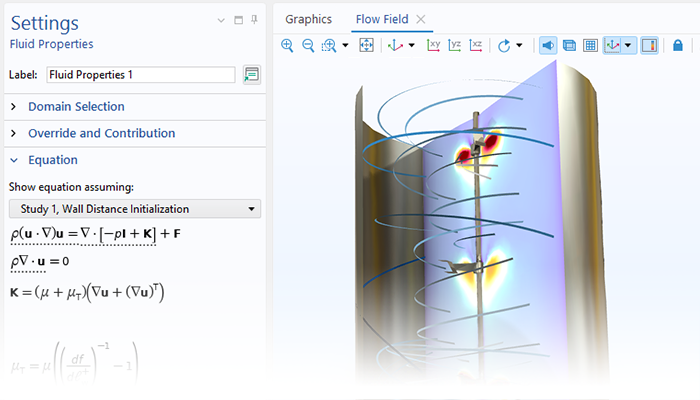The width and height of the screenshot is (700, 400).
Task: Click the 'Fluid Properties' subtitle text
Action: click(x=51, y=44)
